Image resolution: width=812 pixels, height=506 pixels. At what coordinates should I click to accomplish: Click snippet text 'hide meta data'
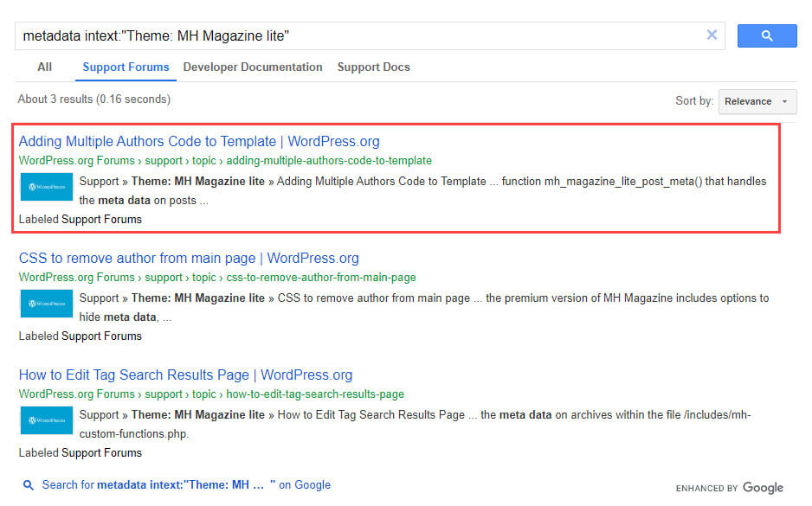(118, 317)
